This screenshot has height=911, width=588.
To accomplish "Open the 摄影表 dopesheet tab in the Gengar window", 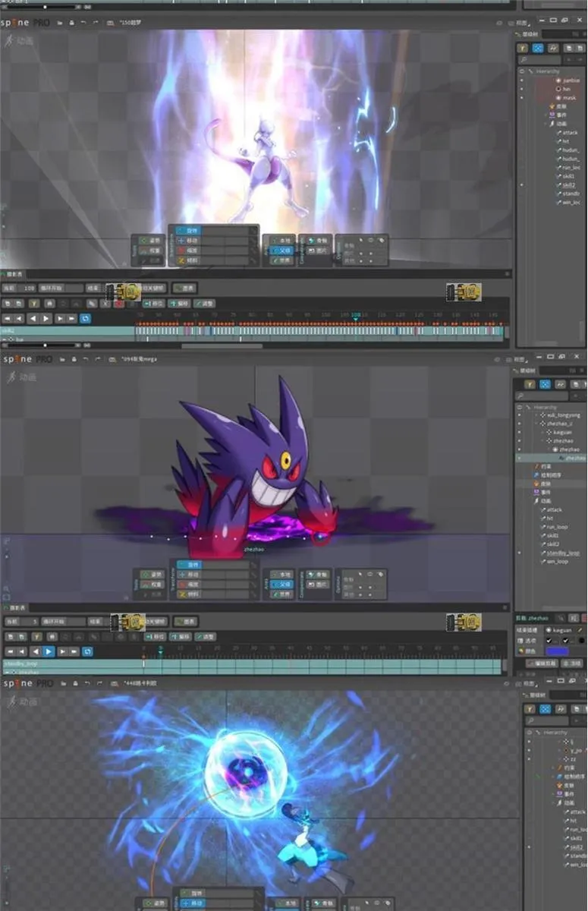I will point(15,607).
